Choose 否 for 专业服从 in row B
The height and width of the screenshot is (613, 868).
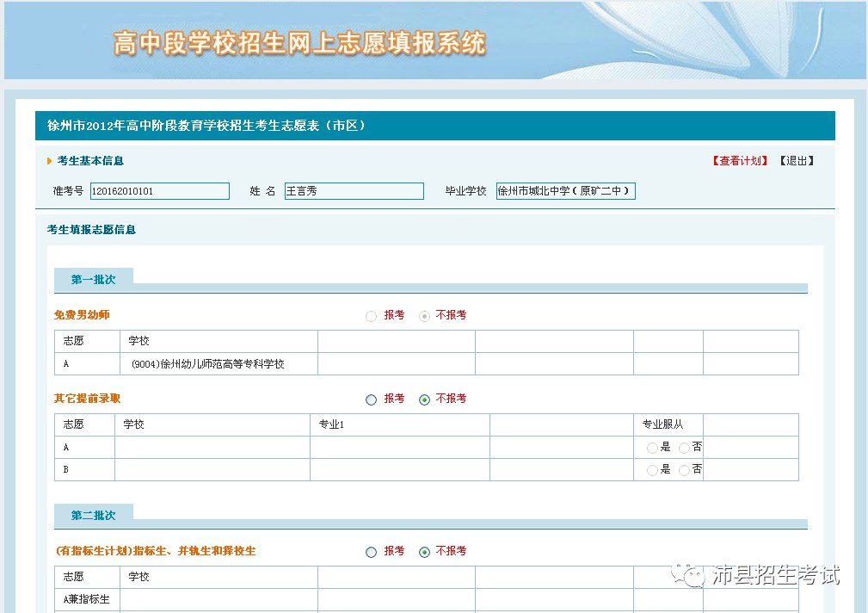[684, 470]
